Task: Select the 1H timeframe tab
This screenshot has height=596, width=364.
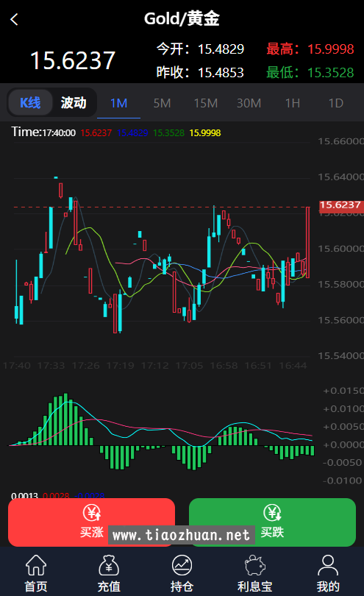Action: click(x=293, y=103)
